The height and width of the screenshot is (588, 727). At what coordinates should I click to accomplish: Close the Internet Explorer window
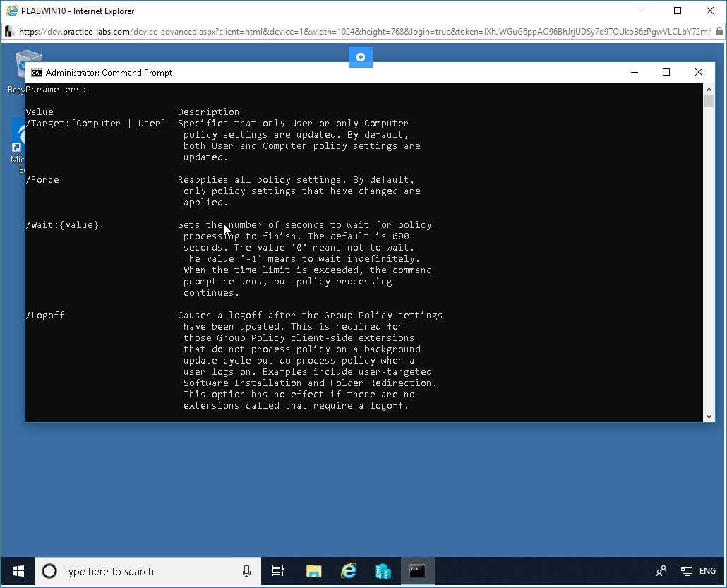click(710, 11)
